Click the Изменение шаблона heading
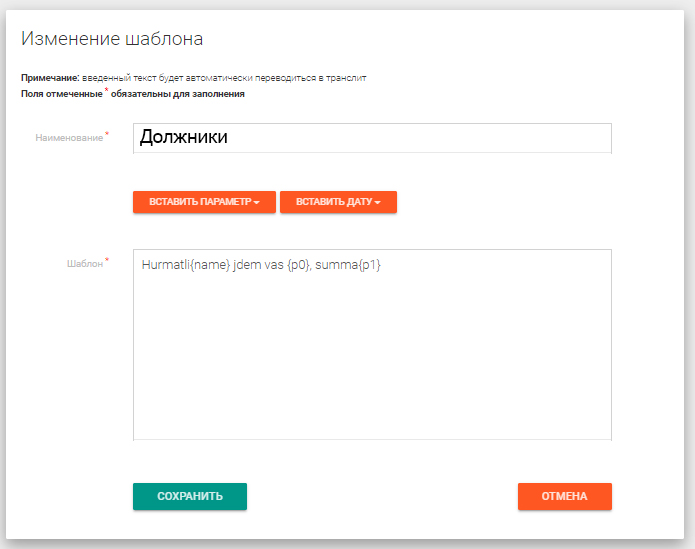 click(112, 40)
